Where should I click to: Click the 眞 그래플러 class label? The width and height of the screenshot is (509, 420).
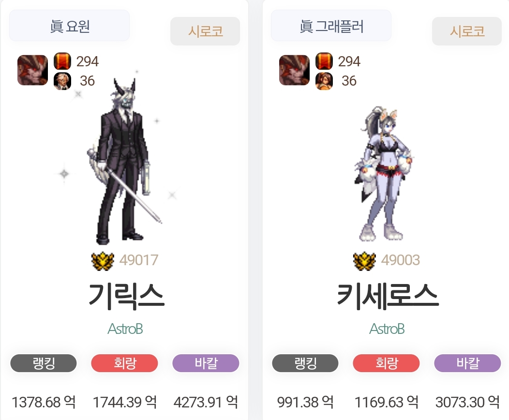pyautogui.click(x=331, y=26)
